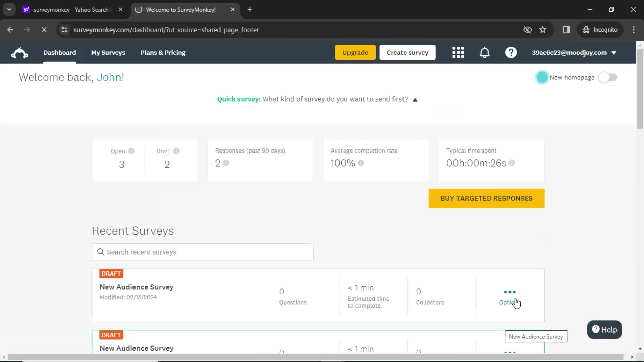Open the notifications bell icon
Screen dimensions: 644x362
[x=485, y=53]
